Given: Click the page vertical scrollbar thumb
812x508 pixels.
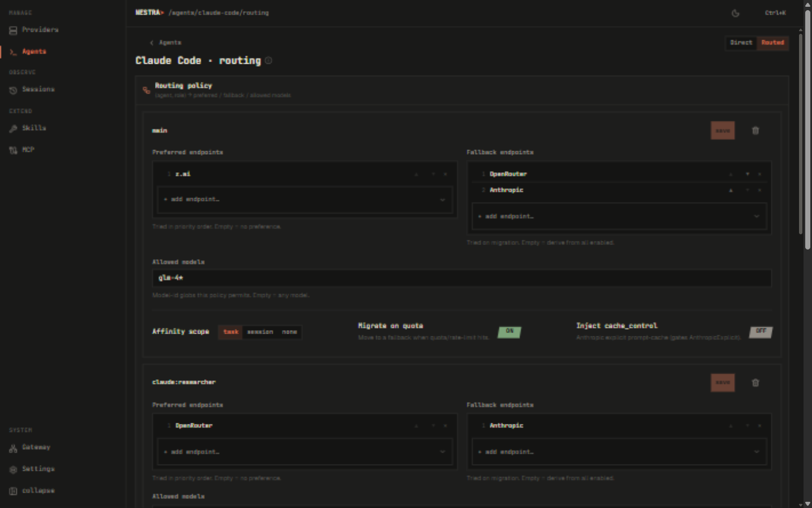Looking at the screenshot, I should click(807, 130).
